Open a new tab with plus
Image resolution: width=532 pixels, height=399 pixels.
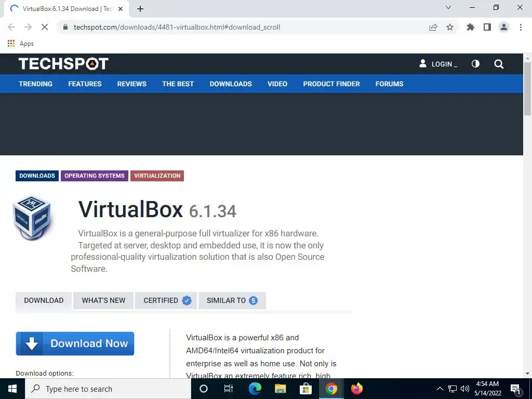140,9
